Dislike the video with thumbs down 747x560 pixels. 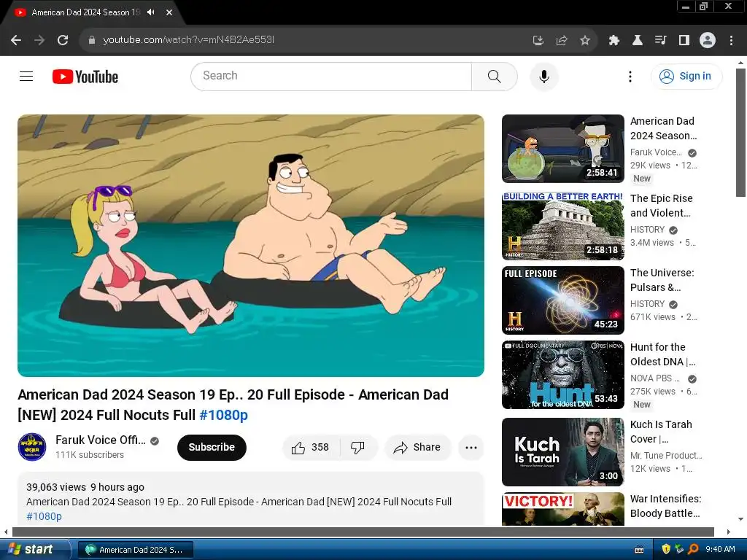[357, 447]
